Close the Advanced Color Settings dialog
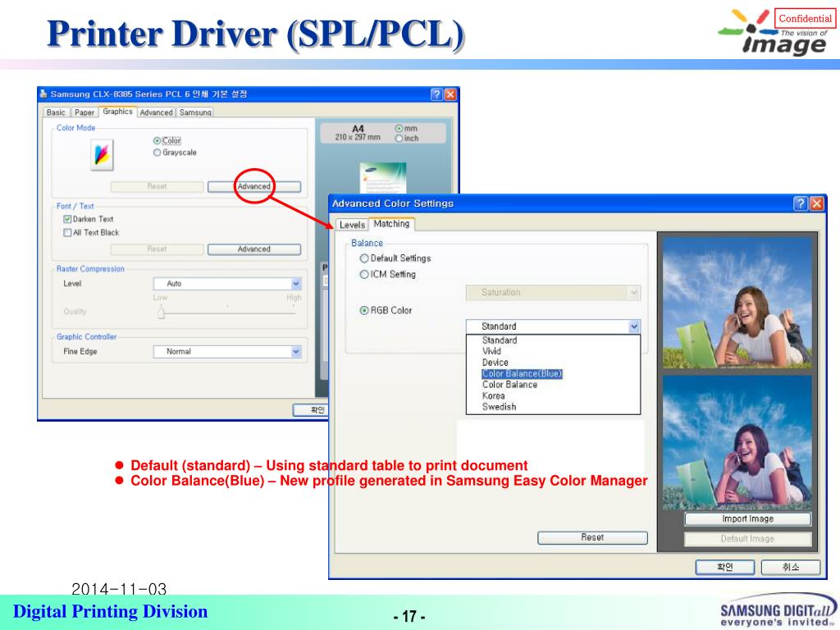This screenshot has height=630, width=840. (816, 203)
